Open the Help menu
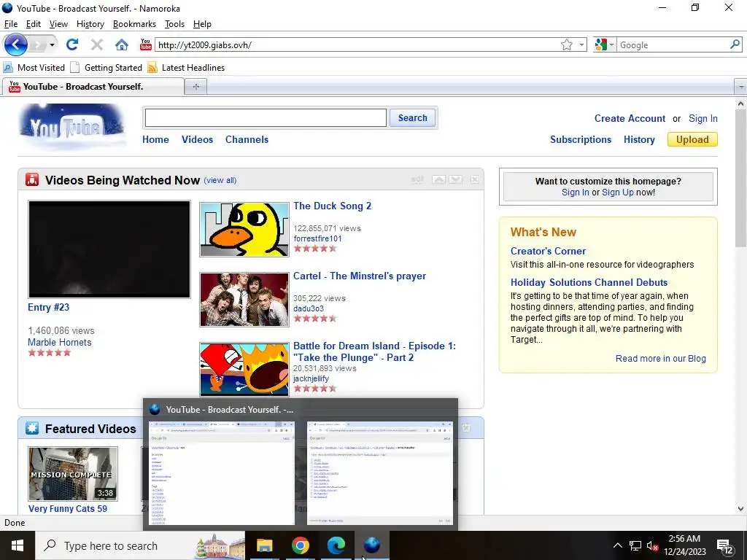This screenshot has height=560, width=747. click(x=202, y=24)
